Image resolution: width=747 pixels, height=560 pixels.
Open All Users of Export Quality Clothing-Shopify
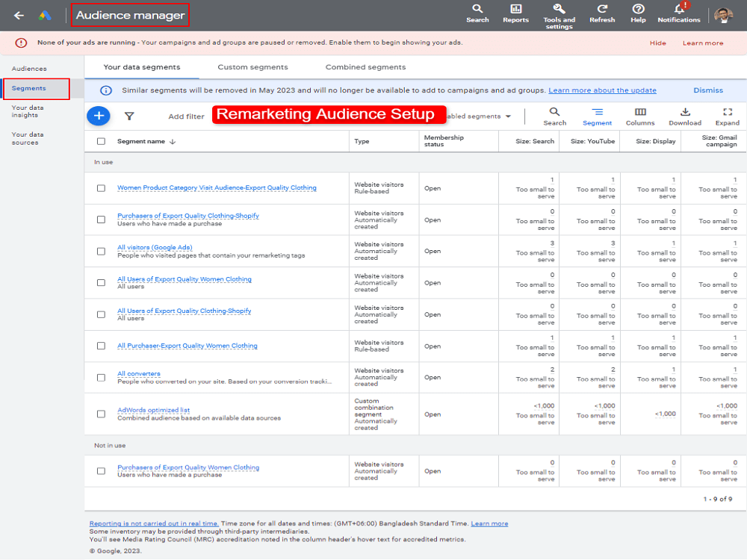[184, 311]
